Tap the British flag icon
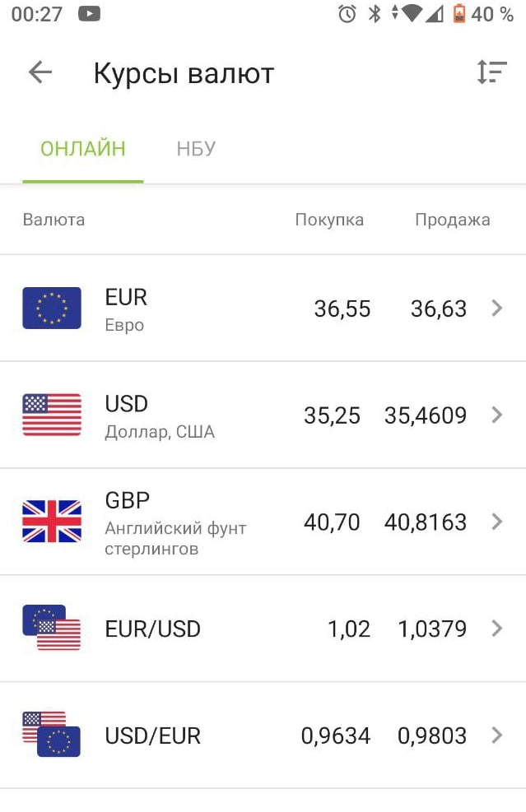526x812 pixels. click(x=52, y=522)
